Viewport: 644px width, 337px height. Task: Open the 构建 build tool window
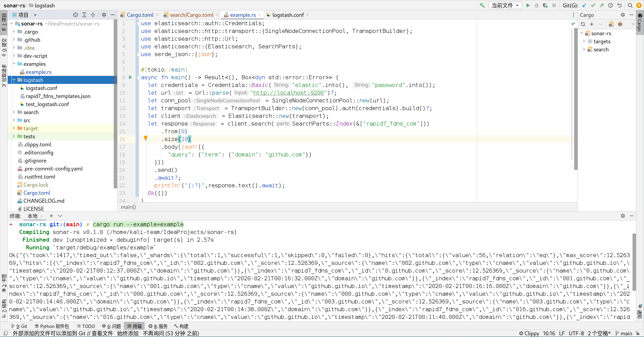point(181,326)
